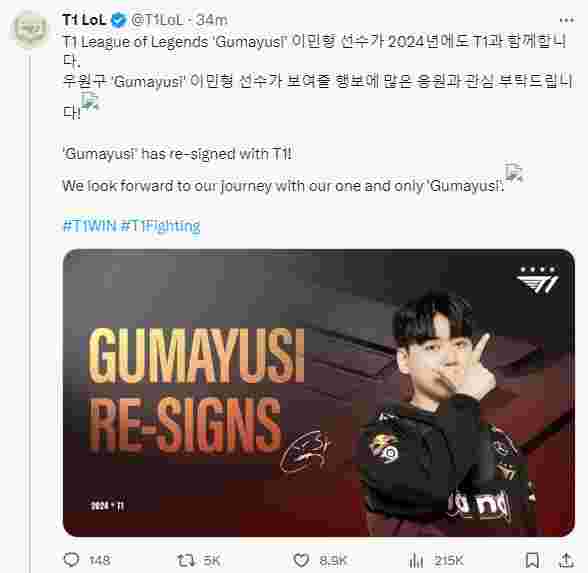Open the T1 LoL display name

click(84, 20)
